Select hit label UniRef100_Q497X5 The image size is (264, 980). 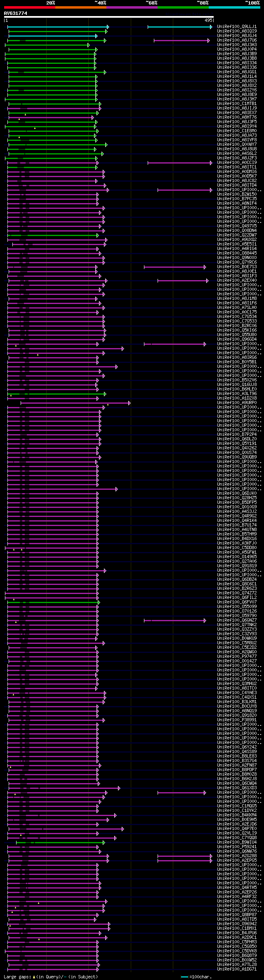click(237, 226)
